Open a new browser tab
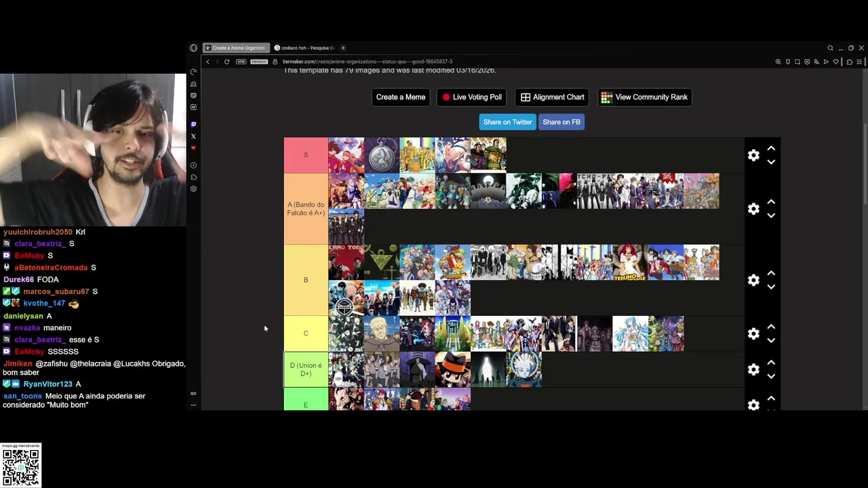Viewport: 868px width, 488px height. [x=343, y=48]
